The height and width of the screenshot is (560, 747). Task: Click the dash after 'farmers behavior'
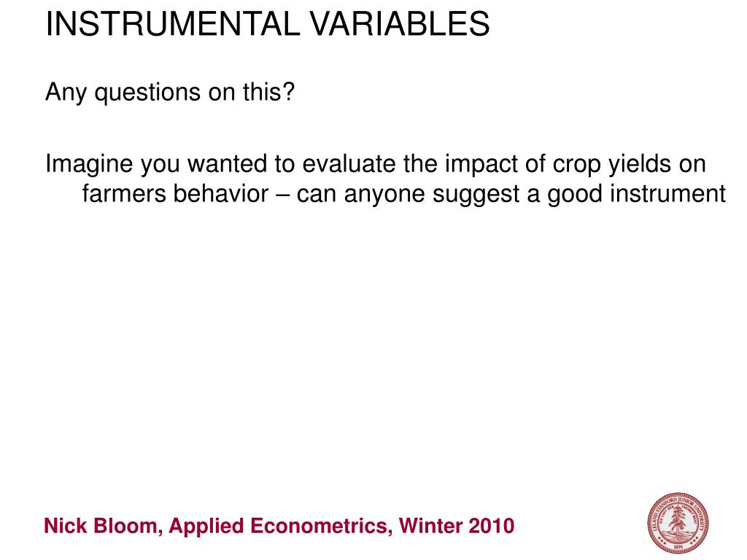pos(282,194)
